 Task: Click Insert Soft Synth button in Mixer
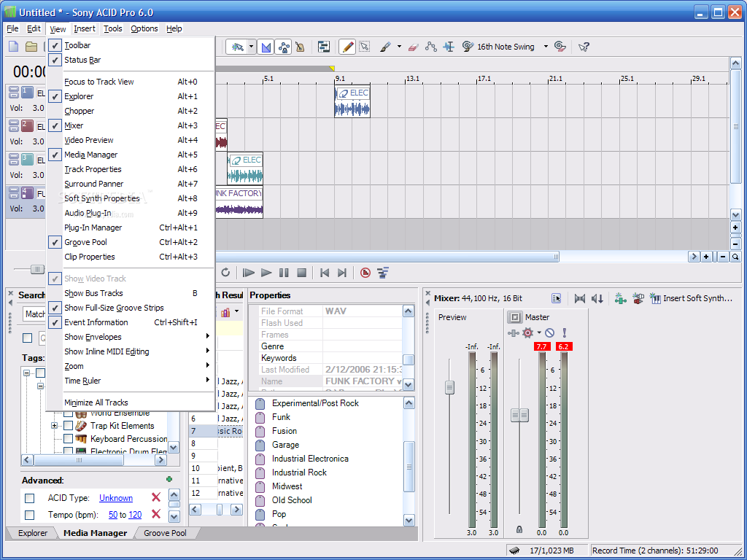click(692, 298)
